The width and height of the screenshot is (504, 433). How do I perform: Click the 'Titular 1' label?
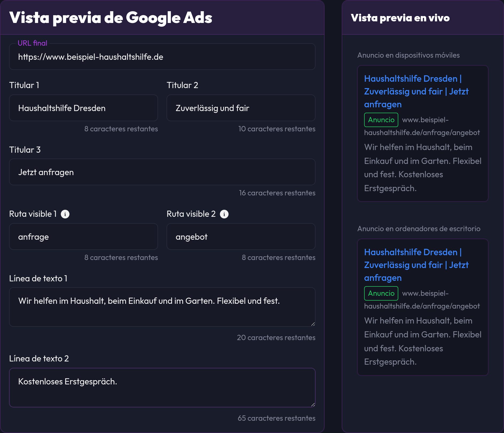(x=24, y=85)
